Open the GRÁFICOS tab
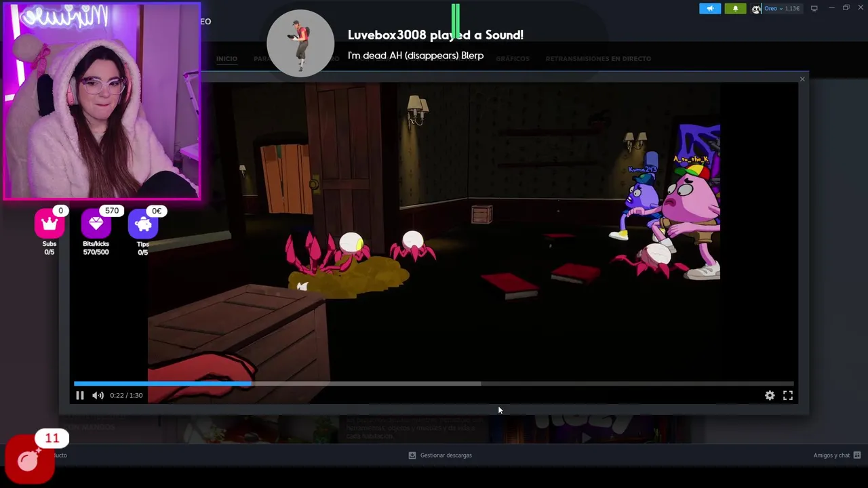This screenshot has width=868, height=488. pos(512,58)
